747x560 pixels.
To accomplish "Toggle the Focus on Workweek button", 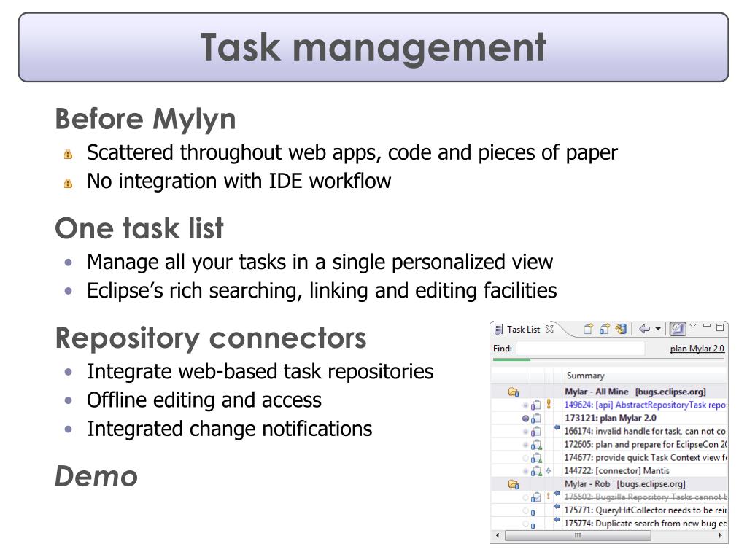I will click(678, 329).
